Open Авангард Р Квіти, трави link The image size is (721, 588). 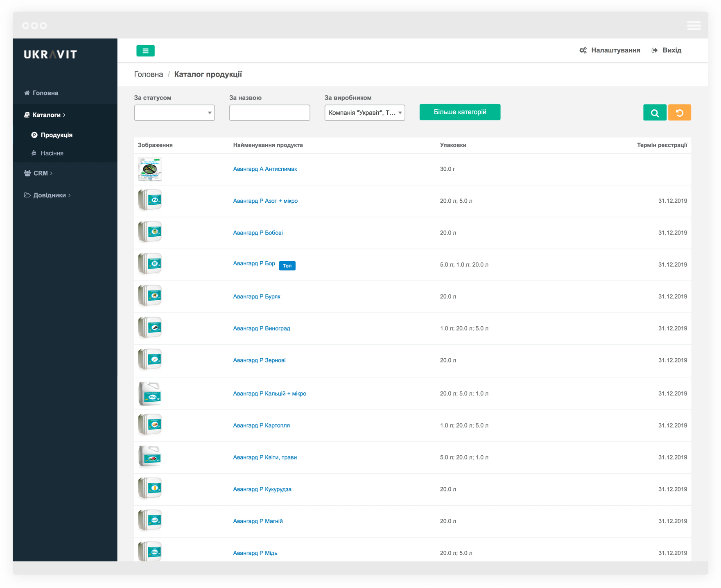point(265,458)
